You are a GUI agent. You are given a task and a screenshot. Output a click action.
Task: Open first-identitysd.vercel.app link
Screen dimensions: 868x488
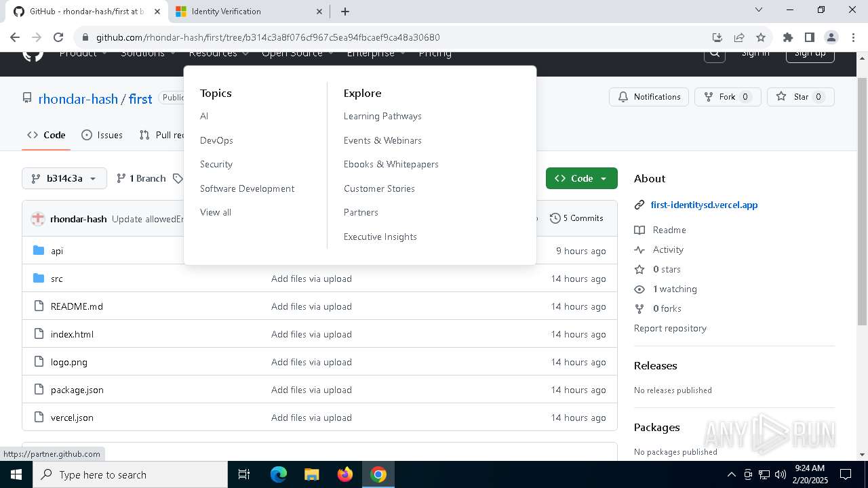pos(704,205)
